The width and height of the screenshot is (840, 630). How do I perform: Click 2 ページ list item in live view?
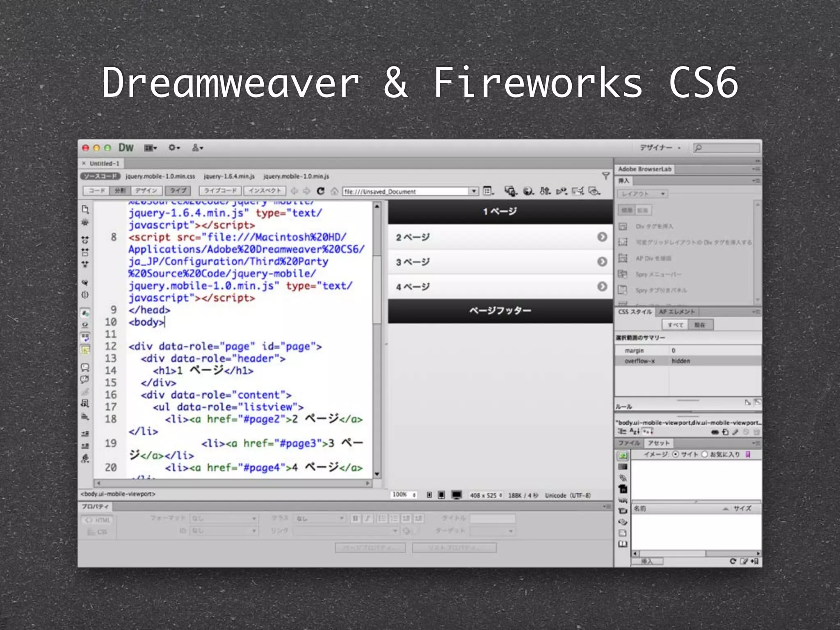(500, 237)
